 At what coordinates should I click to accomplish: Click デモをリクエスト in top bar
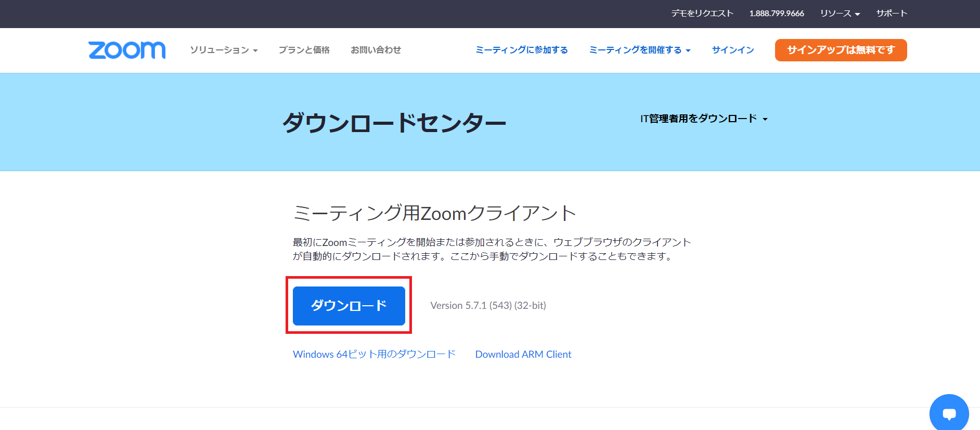pyautogui.click(x=702, y=14)
